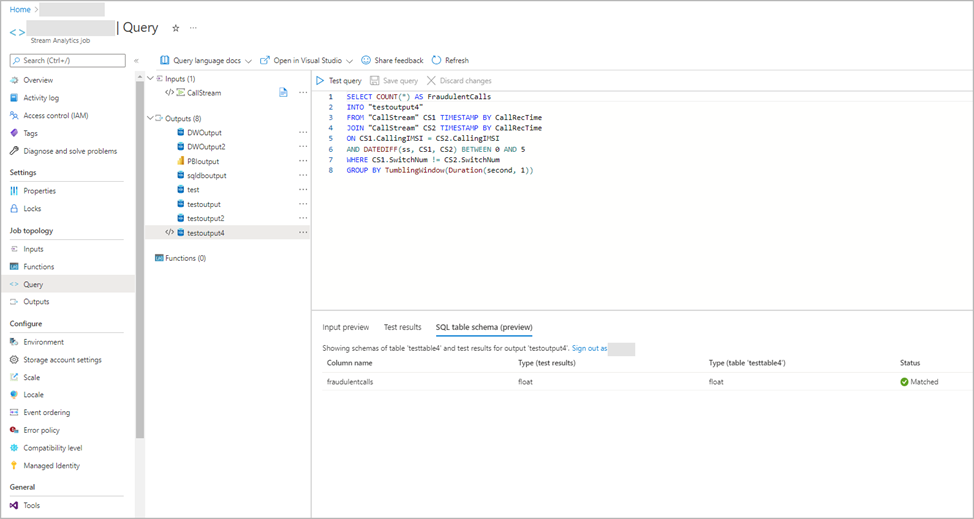
Task: Select CallStream input in tree
Action: click(204, 93)
